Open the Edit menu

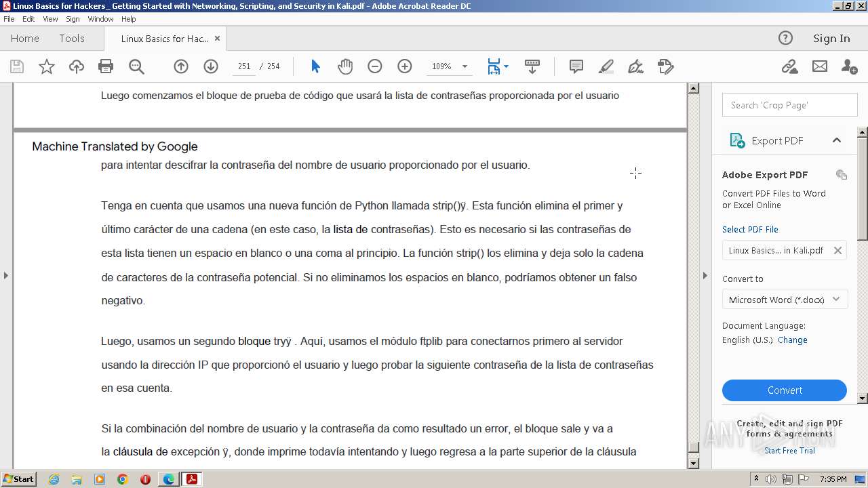[28, 19]
